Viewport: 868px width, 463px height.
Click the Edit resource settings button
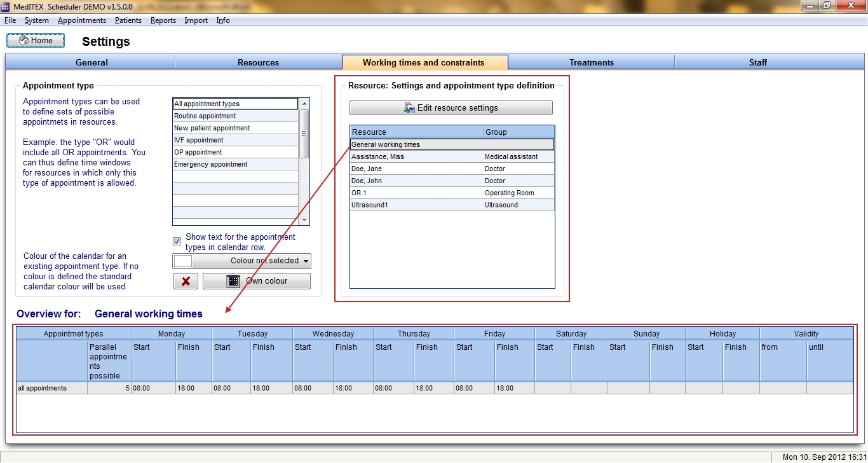(x=451, y=107)
